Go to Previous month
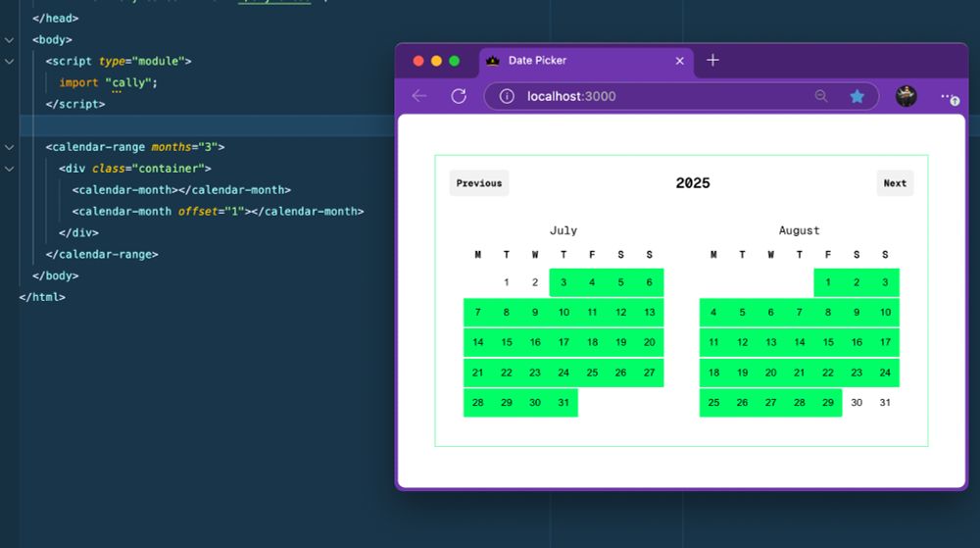Image resolution: width=980 pixels, height=548 pixels. [479, 183]
